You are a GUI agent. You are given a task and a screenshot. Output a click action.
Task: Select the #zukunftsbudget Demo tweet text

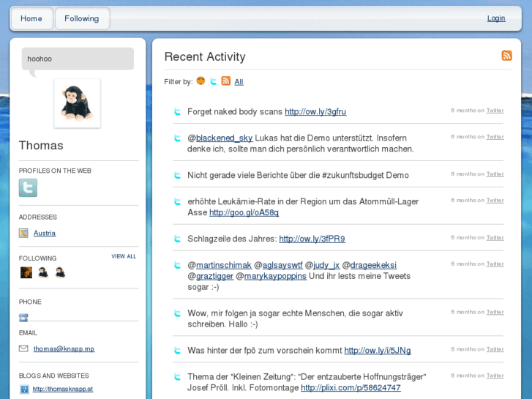pos(299,175)
